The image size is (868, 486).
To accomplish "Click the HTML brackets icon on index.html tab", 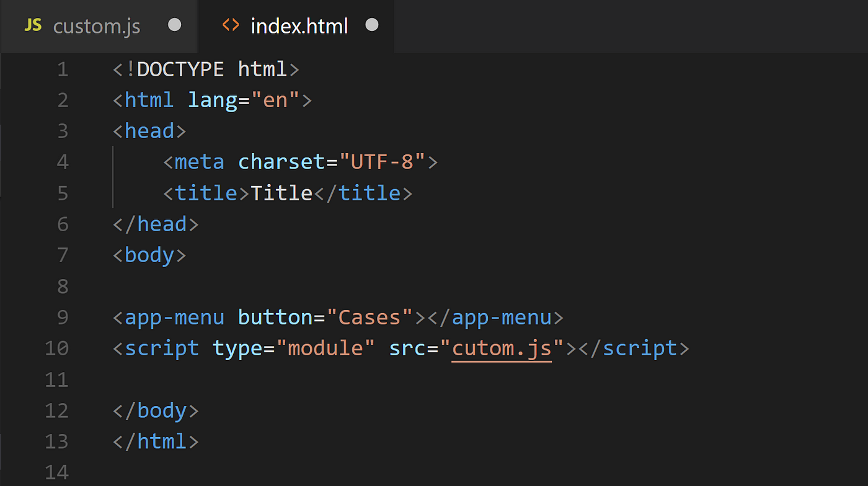I will point(231,25).
